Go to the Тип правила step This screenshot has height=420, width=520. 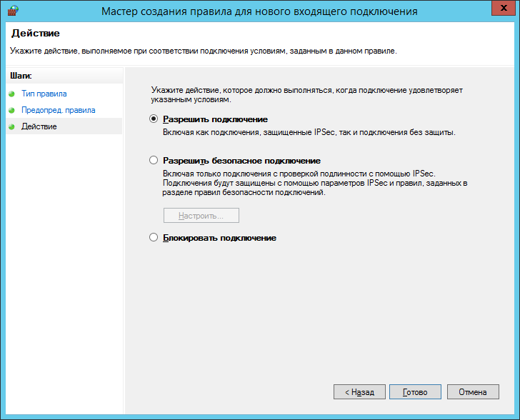tap(44, 94)
